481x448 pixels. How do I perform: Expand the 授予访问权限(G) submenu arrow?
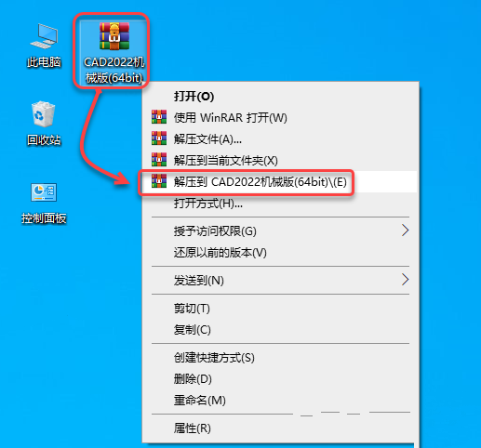(405, 231)
